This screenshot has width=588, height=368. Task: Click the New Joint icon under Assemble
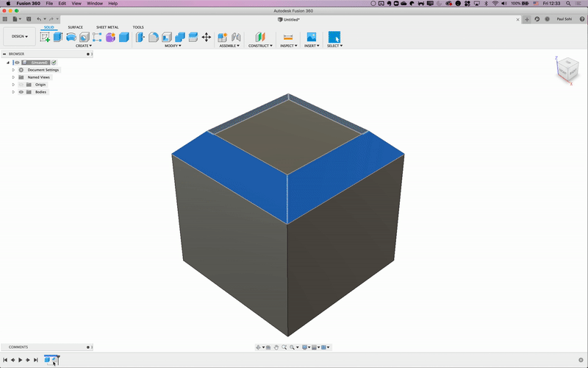point(223,37)
